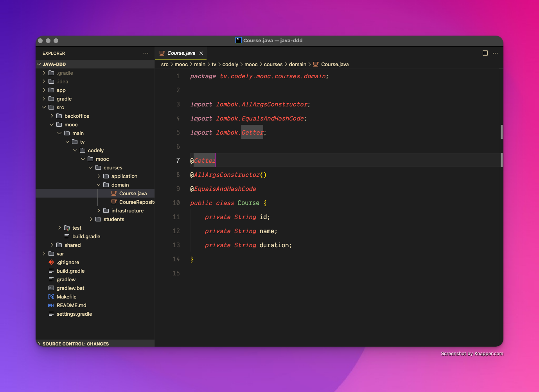Click the @EqualsAndHashCode annotation line
This screenshot has height=392, width=539.
point(223,189)
